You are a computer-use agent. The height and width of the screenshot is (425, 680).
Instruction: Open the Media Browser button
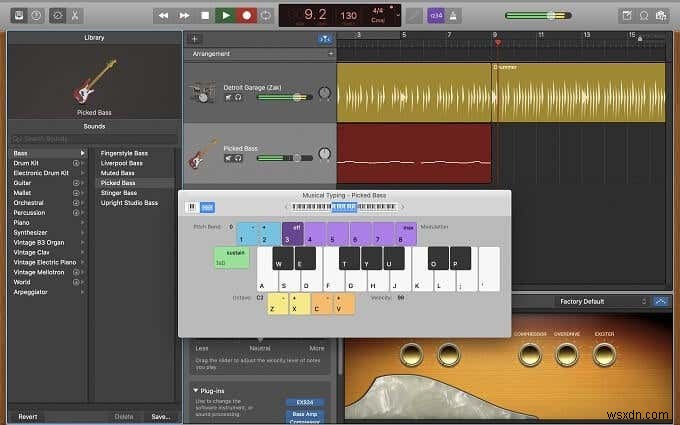661,16
